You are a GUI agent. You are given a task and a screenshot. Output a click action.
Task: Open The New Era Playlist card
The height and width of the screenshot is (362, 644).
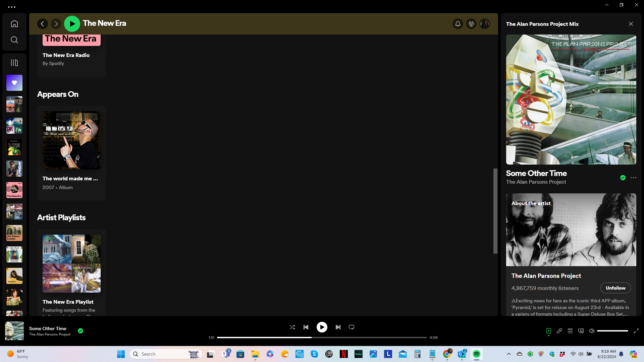[x=71, y=273]
